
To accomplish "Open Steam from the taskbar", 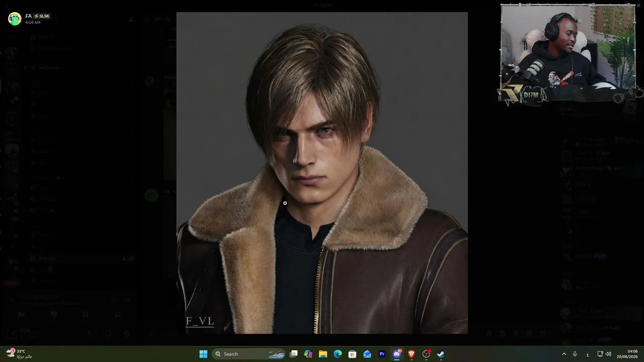I will click(441, 354).
